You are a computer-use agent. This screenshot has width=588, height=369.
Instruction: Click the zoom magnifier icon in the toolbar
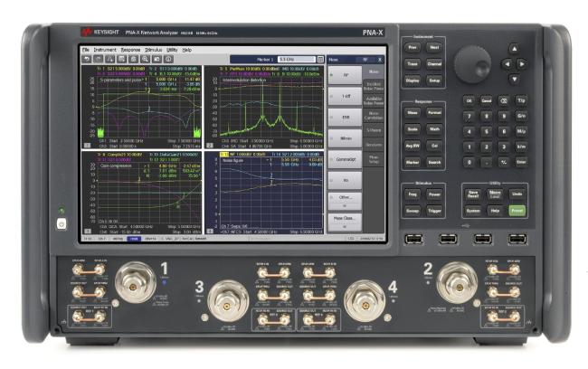[x=145, y=59]
